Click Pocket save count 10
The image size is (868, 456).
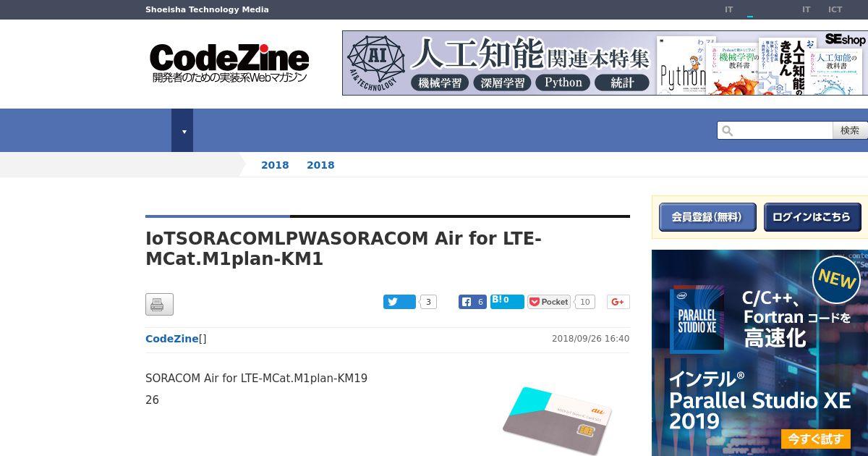click(585, 302)
